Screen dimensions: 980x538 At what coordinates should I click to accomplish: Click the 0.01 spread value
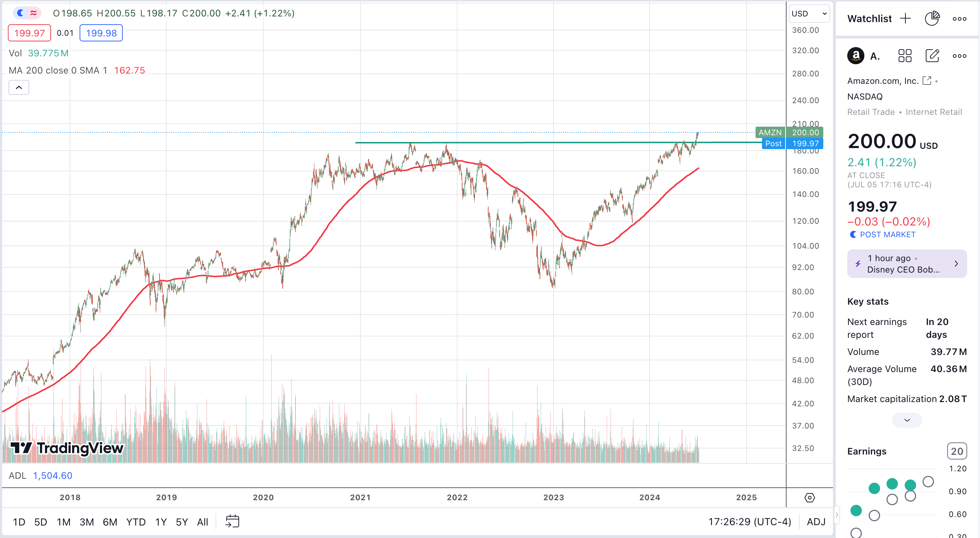point(65,33)
